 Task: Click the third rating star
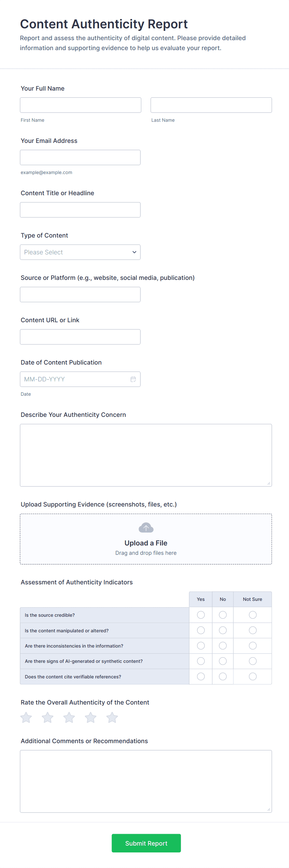tap(69, 717)
